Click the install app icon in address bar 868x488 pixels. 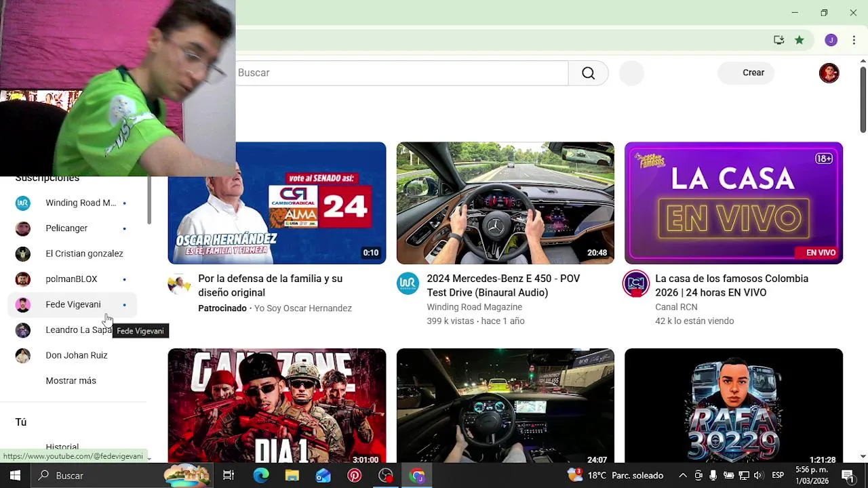(779, 40)
